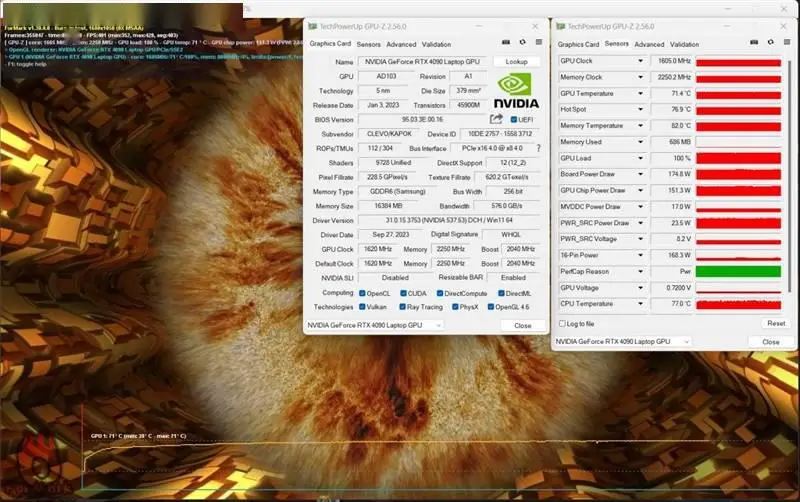This screenshot has width=800, height=502.
Task: Click the BIOS export share icon
Action: tap(496, 119)
